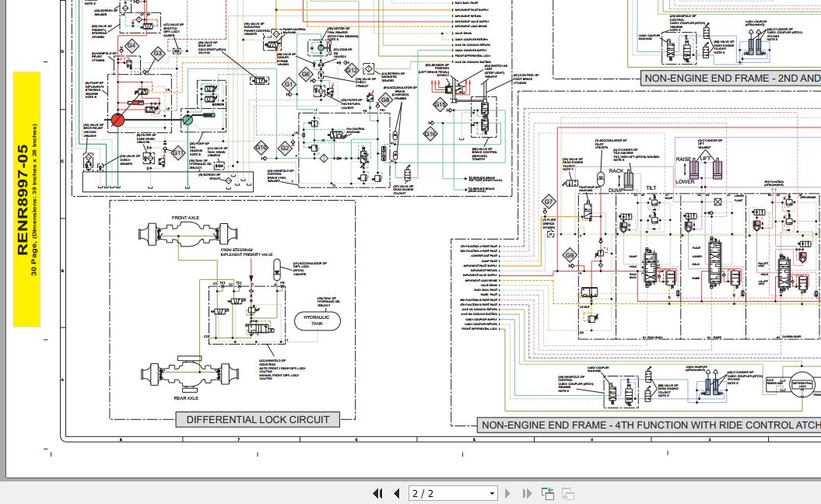Viewport: 821px width, 504px height.
Task: Click the G9 pressure tap marker
Action: (x=570, y=255)
